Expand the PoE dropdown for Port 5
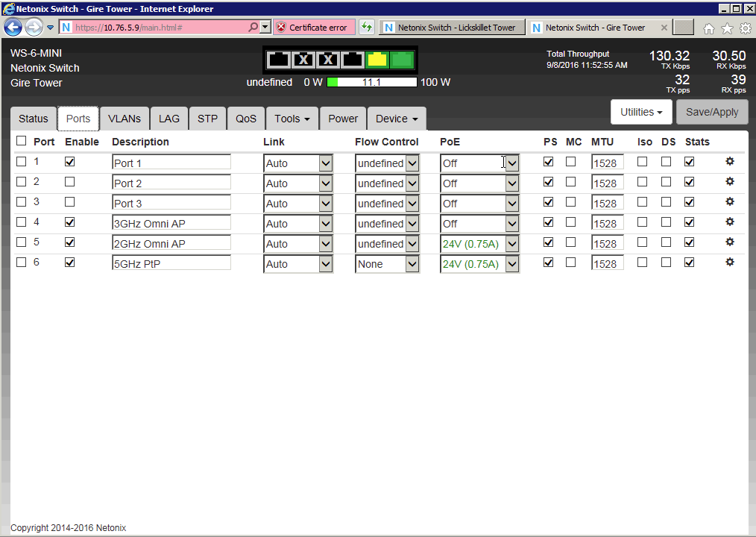756x537 pixels. [x=512, y=244]
